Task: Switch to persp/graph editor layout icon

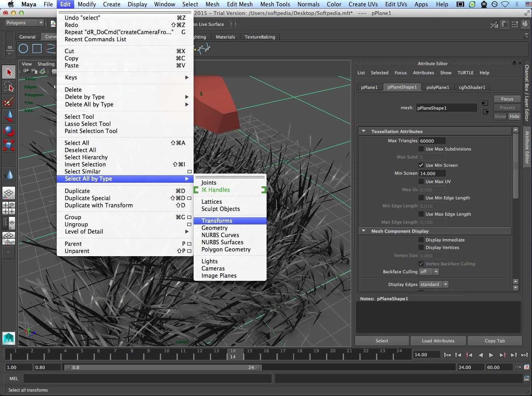Action: pyautogui.click(x=9, y=239)
